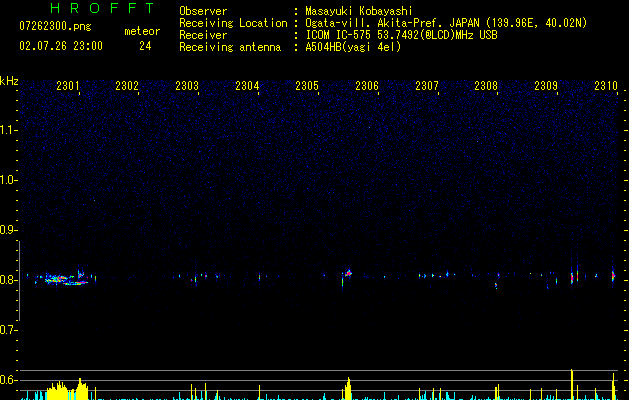Click the Receiver label
The image size is (629, 400).
pos(203,35)
